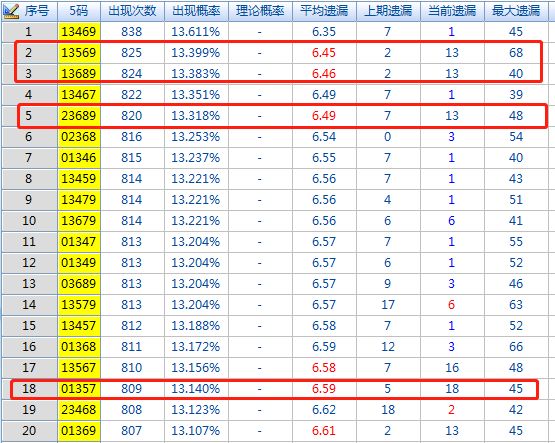Click the 当前遗漏 column header
This screenshot has width=555, height=443.
(452, 11)
